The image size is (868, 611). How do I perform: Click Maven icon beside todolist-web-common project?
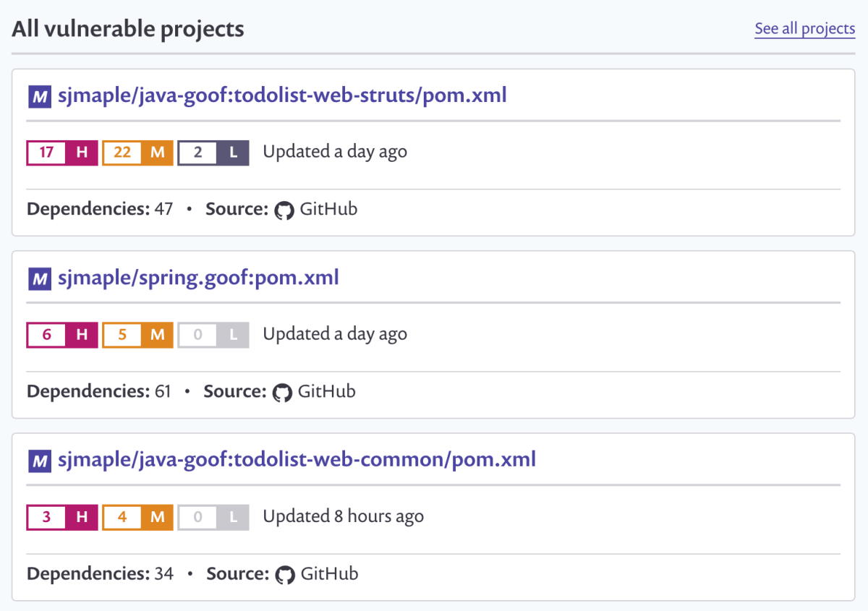(40, 461)
